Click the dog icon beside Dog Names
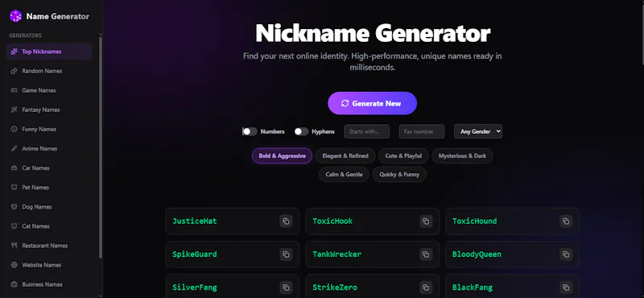This screenshot has height=298, width=644. pos(14,207)
